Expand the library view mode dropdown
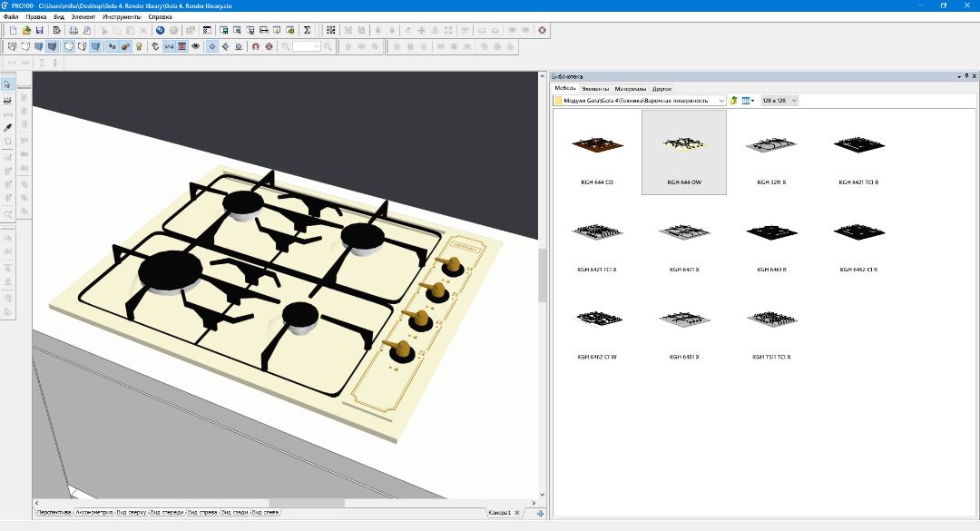980x531 pixels. pos(752,101)
